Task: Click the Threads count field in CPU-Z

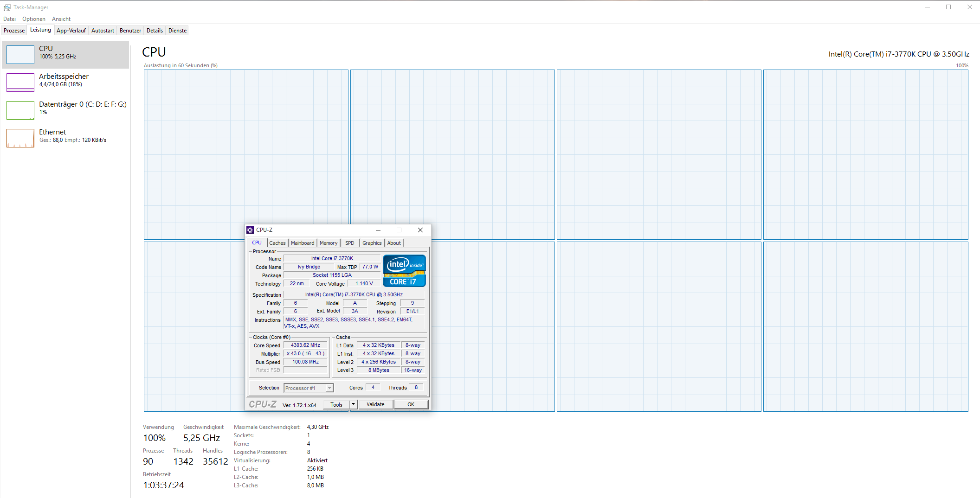Action: (416, 388)
